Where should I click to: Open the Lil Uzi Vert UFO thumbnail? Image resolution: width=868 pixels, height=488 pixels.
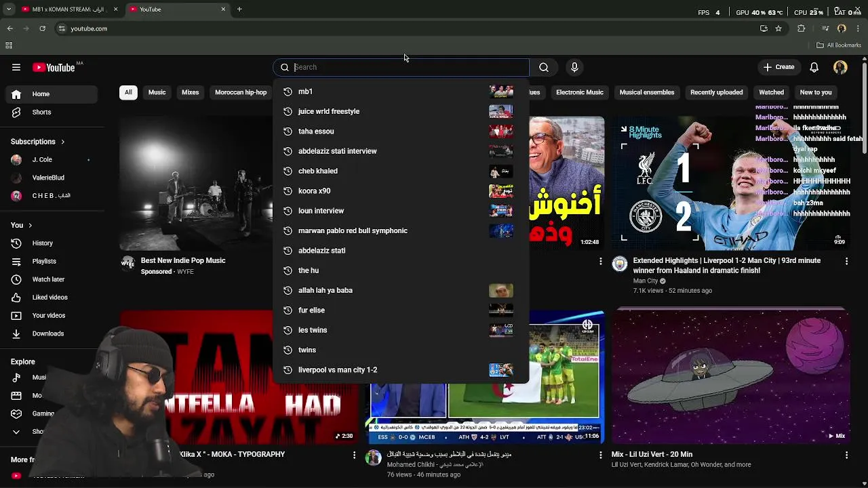(x=732, y=375)
